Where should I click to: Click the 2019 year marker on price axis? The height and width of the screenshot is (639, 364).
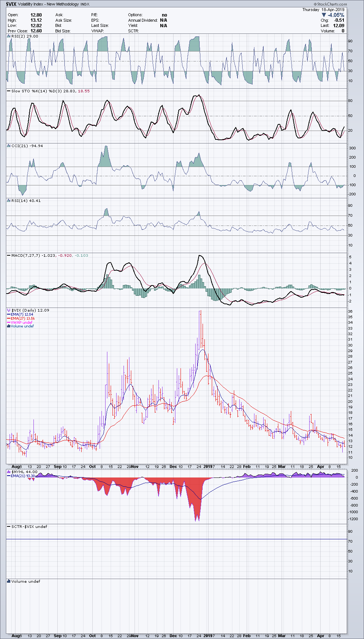(x=208, y=466)
